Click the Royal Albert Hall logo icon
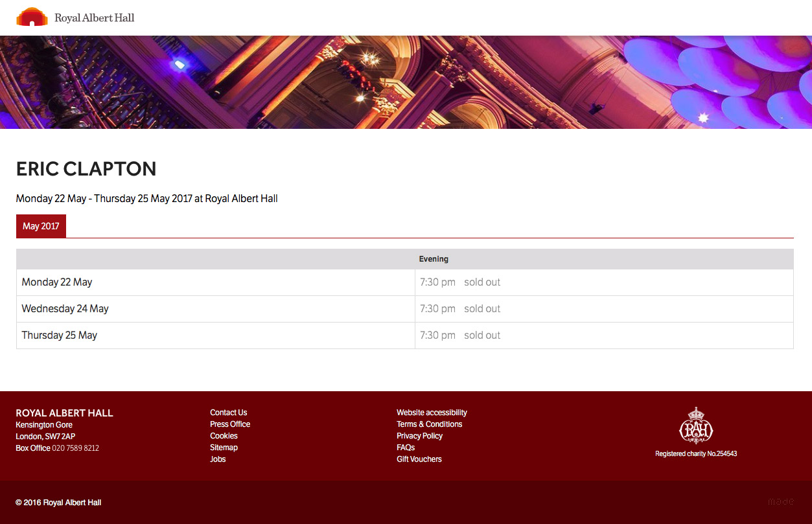This screenshot has width=812, height=524. (32, 17)
